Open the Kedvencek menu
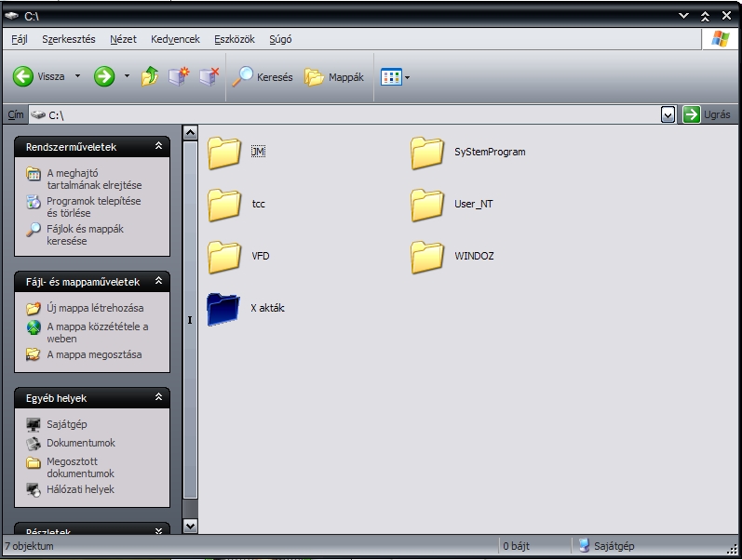 pos(175,39)
